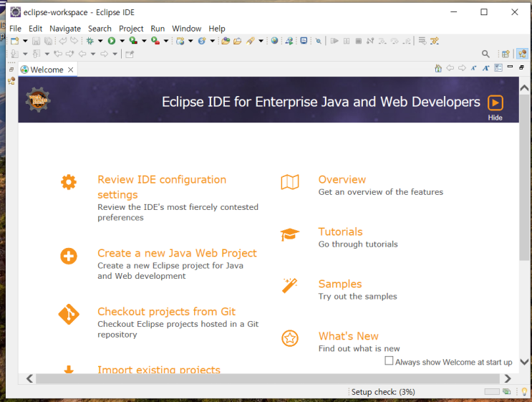
Task: Expand the Debug dropdown arrow
Action: [x=100, y=41]
